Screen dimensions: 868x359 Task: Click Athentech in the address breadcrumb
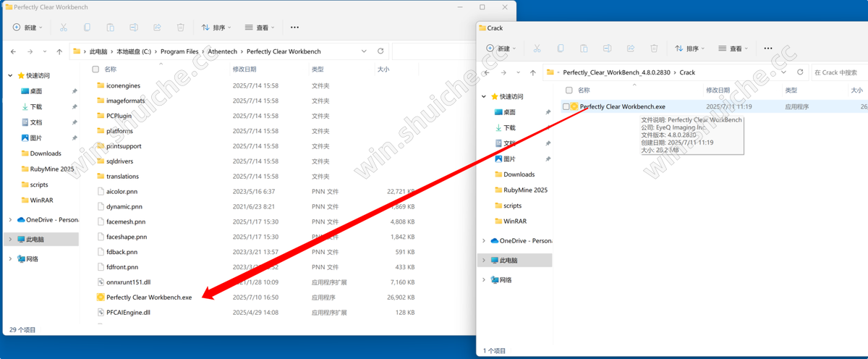223,51
